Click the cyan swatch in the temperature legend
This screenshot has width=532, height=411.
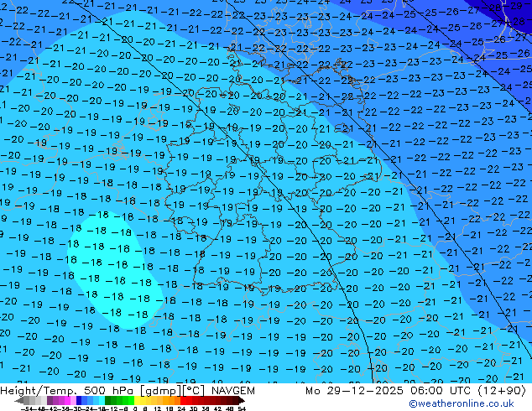(x=102, y=400)
